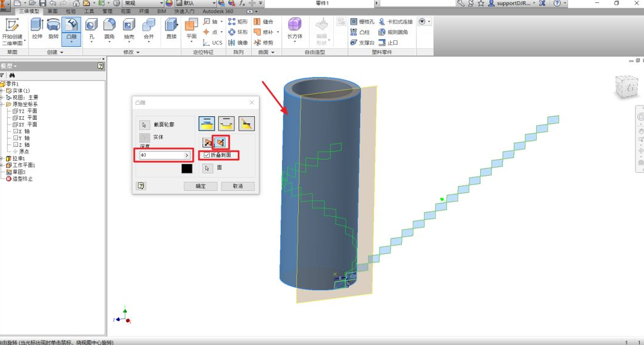Select Snap Fit (卡扣式连接) tool
644x345 pixels.
coord(396,21)
